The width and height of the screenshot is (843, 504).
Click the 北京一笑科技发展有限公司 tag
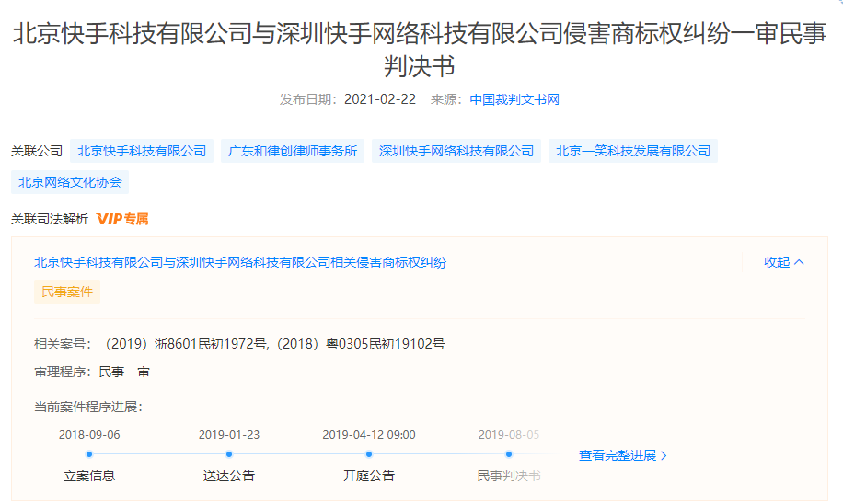[x=633, y=151]
